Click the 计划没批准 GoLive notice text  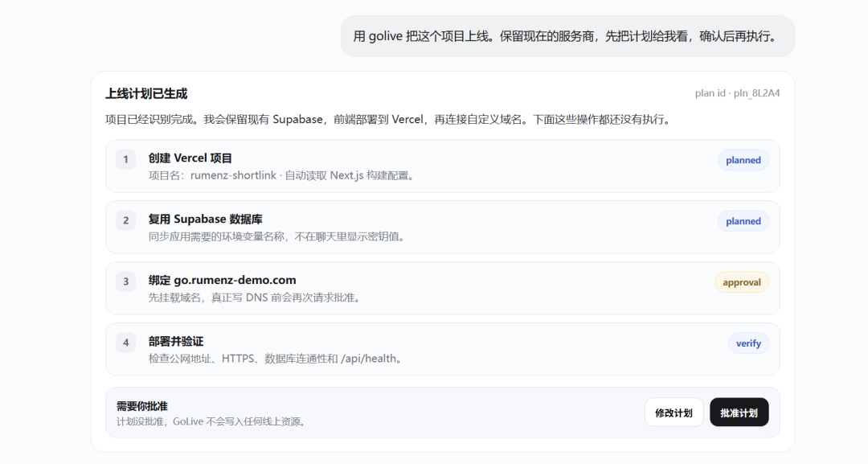click(212, 421)
